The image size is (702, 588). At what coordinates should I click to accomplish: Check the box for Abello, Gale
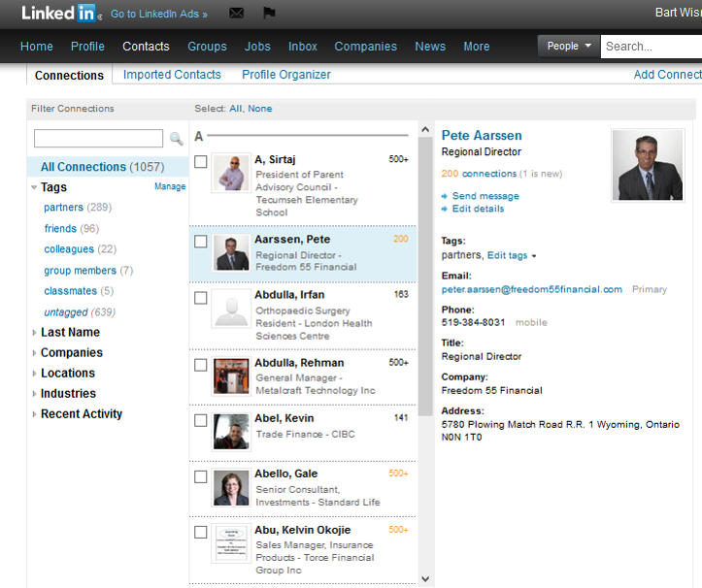201,476
